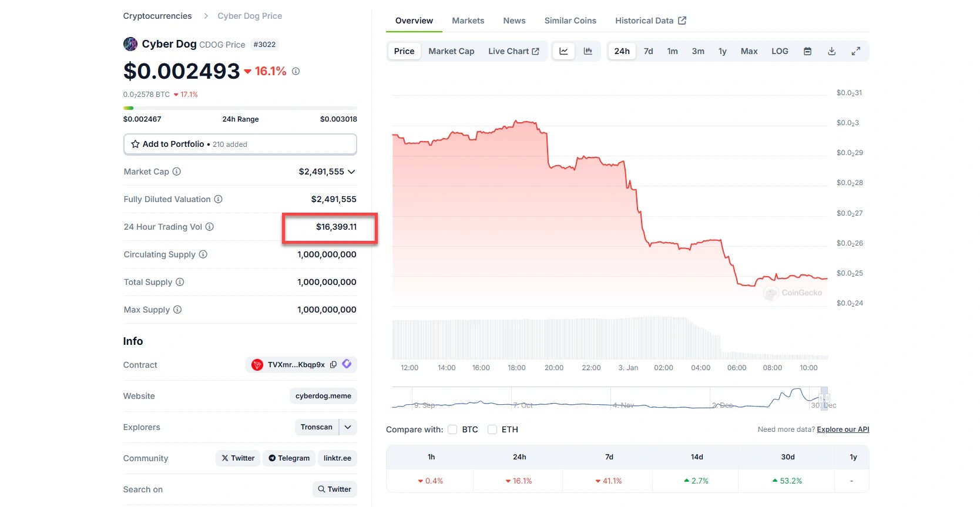The height and width of the screenshot is (507, 980).
Task: Open the Explore our API link
Action: click(843, 429)
